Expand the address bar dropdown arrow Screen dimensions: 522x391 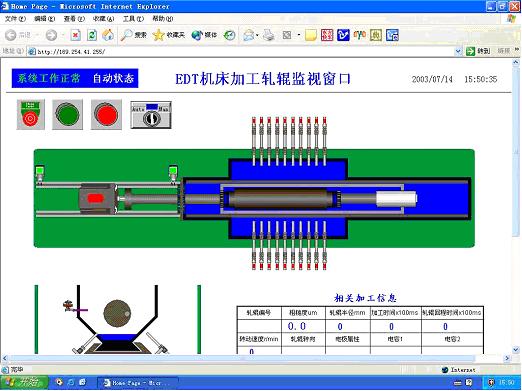coord(458,51)
